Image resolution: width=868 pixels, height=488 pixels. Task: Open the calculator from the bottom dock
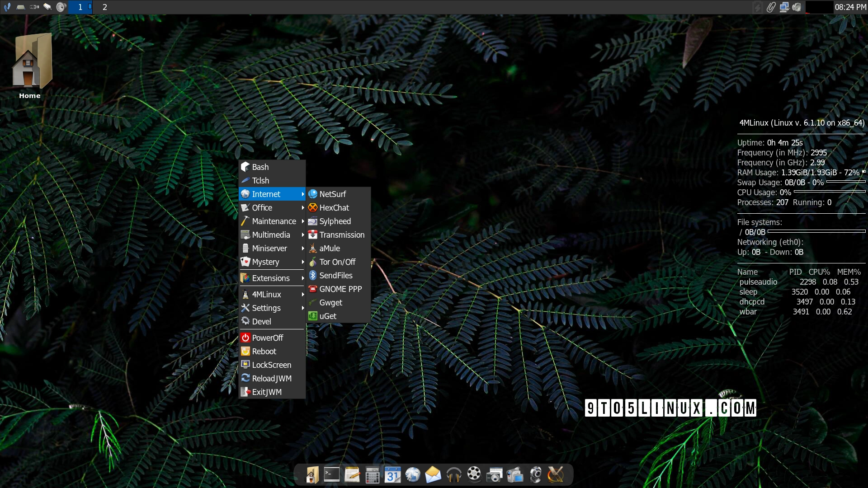(372, 475)
